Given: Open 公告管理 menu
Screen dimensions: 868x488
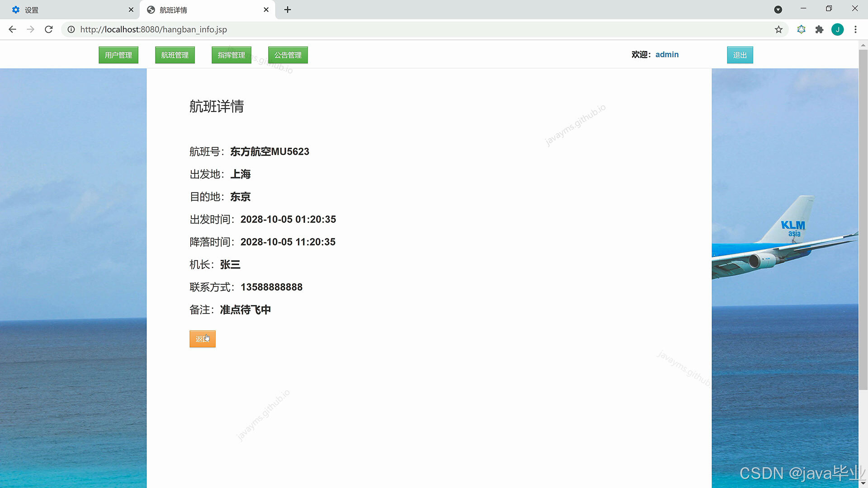Looking at the screenshot, I should click(288, 55).
